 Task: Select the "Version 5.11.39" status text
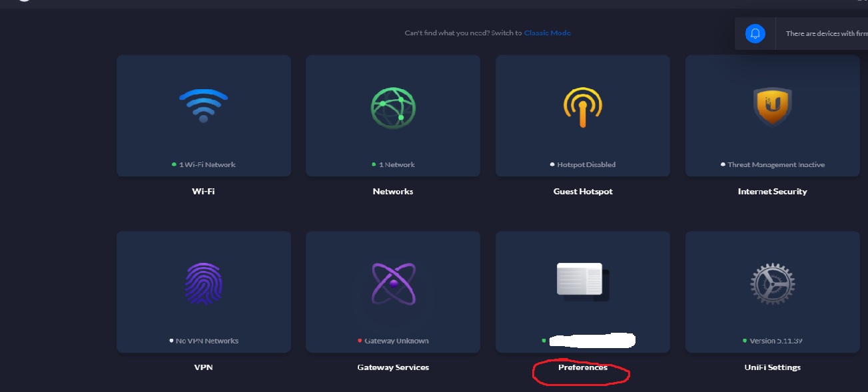(x=776, y=341)
